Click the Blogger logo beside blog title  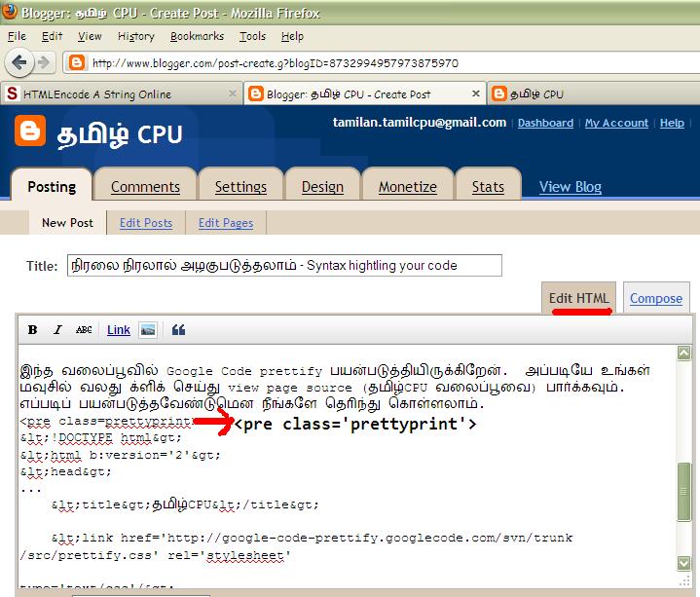tap(30, 131)
